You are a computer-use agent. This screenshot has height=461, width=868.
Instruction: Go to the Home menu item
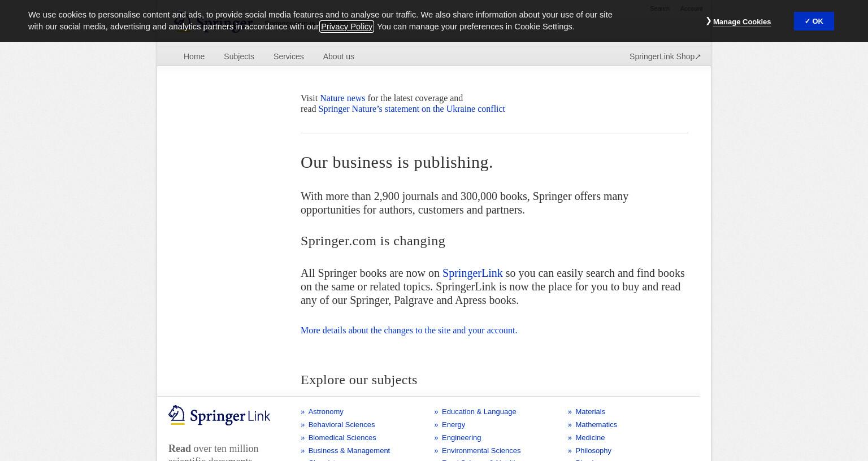click(x=194, y=56)
